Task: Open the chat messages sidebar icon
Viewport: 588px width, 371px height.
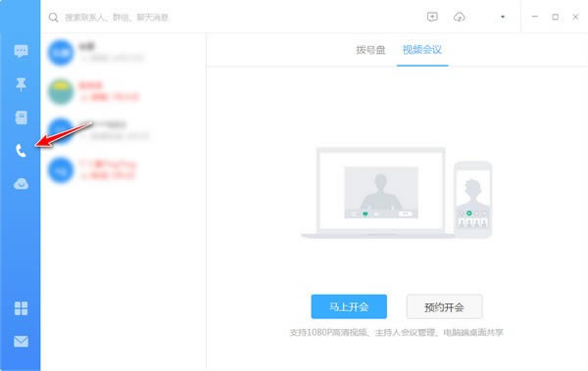Action: (21, 51)
